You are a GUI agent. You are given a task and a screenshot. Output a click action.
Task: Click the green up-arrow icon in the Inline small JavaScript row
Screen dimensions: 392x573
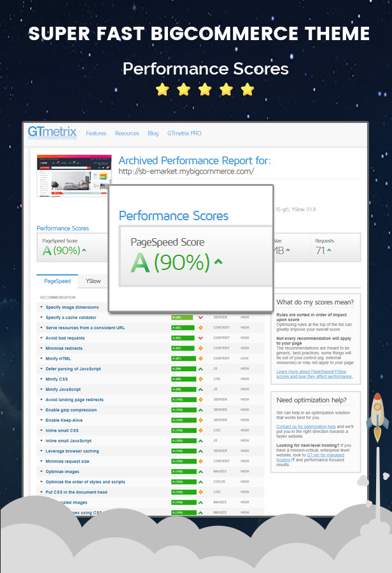pos(200,441)
